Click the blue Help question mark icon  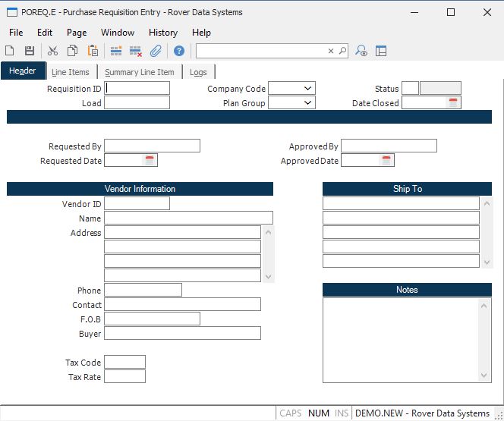pyautogui.click(x=179, y=51)
